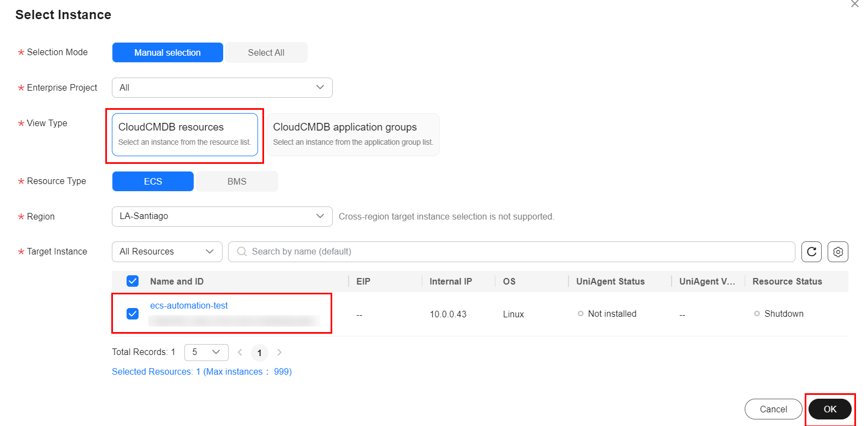Click the refresh icon beside the search box
The image size is (868, 426).
811,252
